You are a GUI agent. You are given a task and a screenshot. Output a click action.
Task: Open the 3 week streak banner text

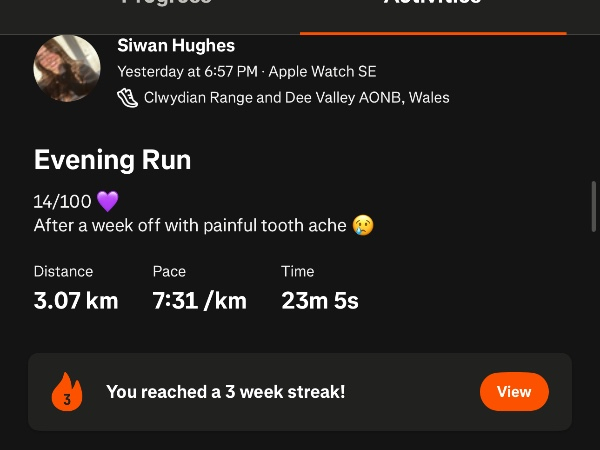point(225,392)
